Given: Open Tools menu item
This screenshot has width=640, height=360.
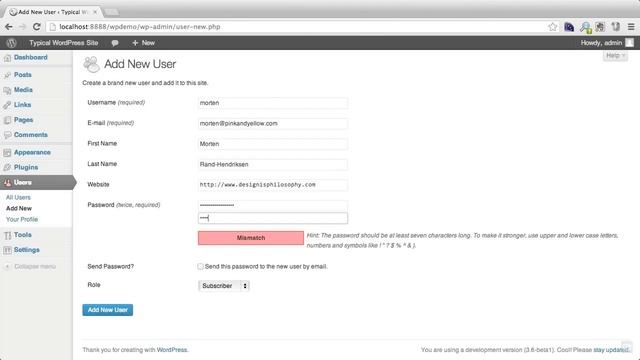Looking at the screenshot, I should coord(22,235).
